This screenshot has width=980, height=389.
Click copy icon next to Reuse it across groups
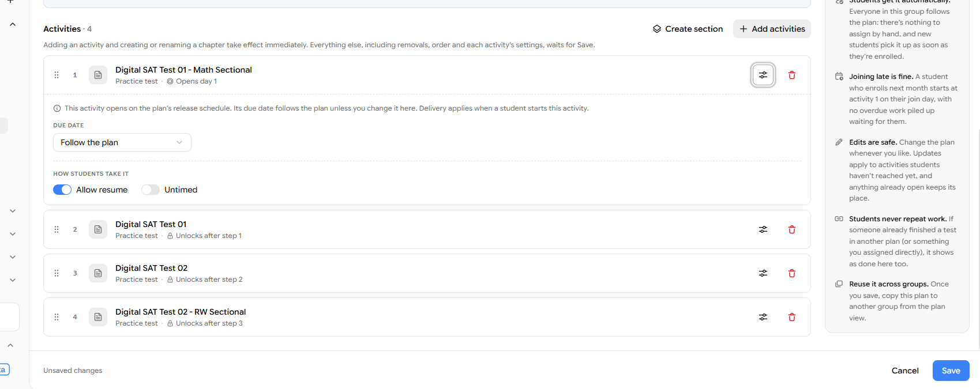839,284
